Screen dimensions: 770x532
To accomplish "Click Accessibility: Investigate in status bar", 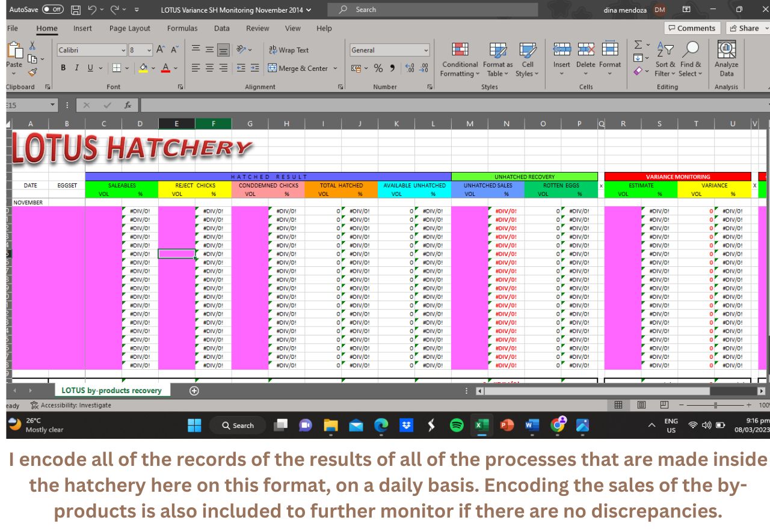I will click(x=70, y=405).
